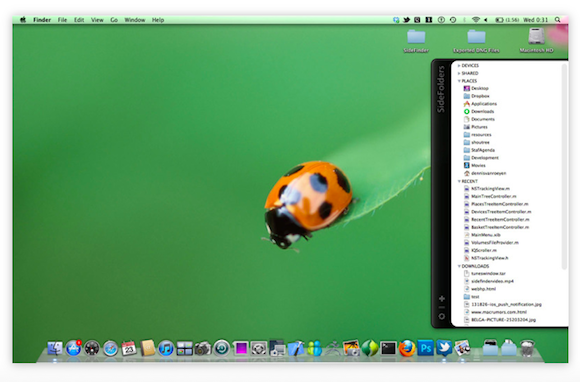Click the SideFolders vertical title tab

click(x=441, y=89)
